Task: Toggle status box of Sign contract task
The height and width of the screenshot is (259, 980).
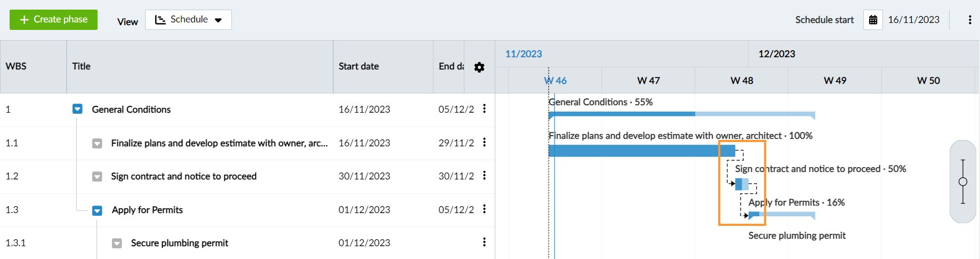Action: click(x=97, y=176)
